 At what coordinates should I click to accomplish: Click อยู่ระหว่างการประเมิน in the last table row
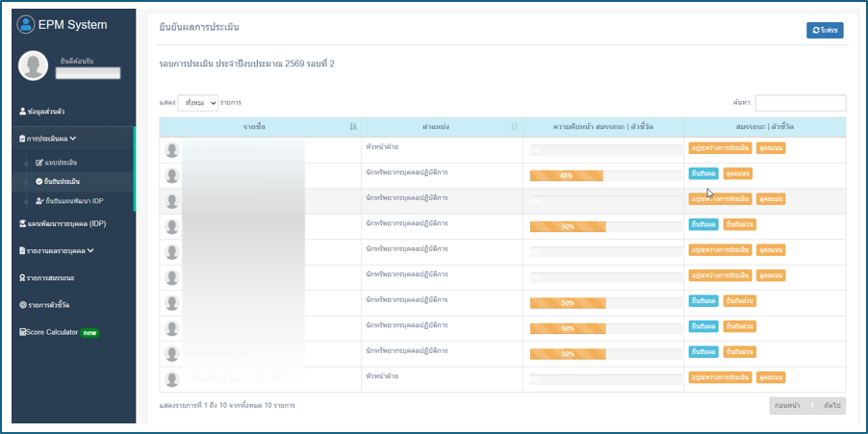point(720,377)
